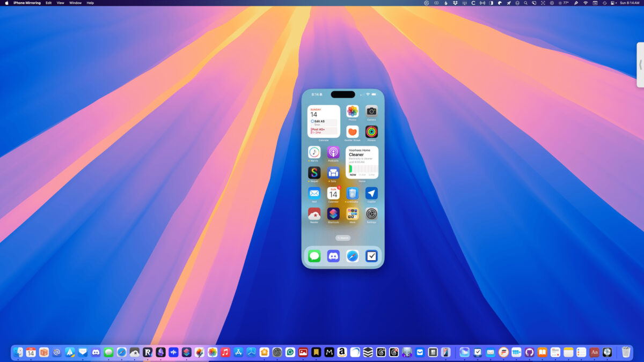Open the Voorhees Home Cleaner widget
644x362 pixels.
point(362,162)
